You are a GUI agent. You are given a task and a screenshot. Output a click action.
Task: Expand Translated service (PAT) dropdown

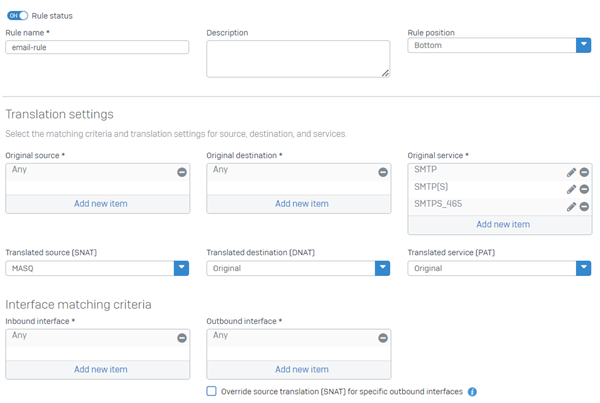click(x=583, y=268)
